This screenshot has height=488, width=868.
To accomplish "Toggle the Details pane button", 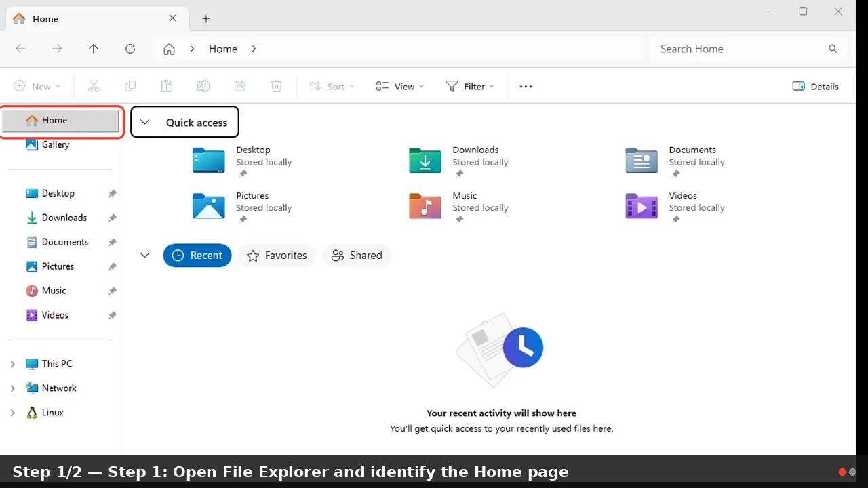I will (816, 86).
